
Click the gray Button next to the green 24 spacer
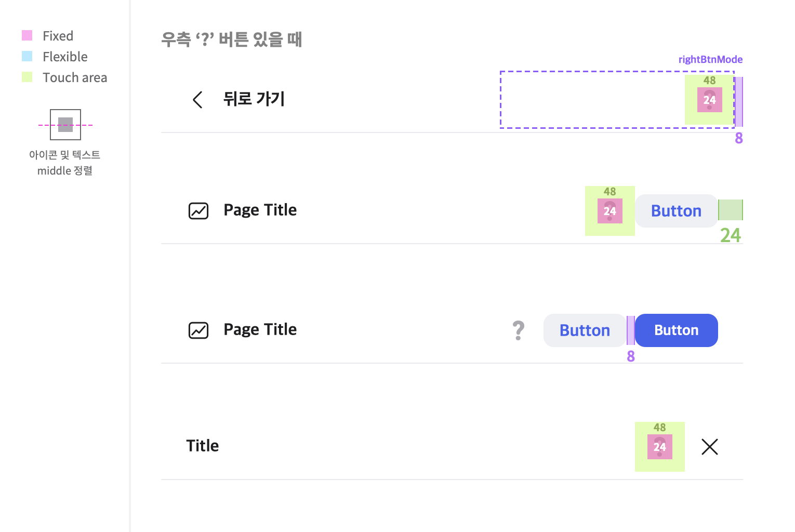[x=677, y=211]
